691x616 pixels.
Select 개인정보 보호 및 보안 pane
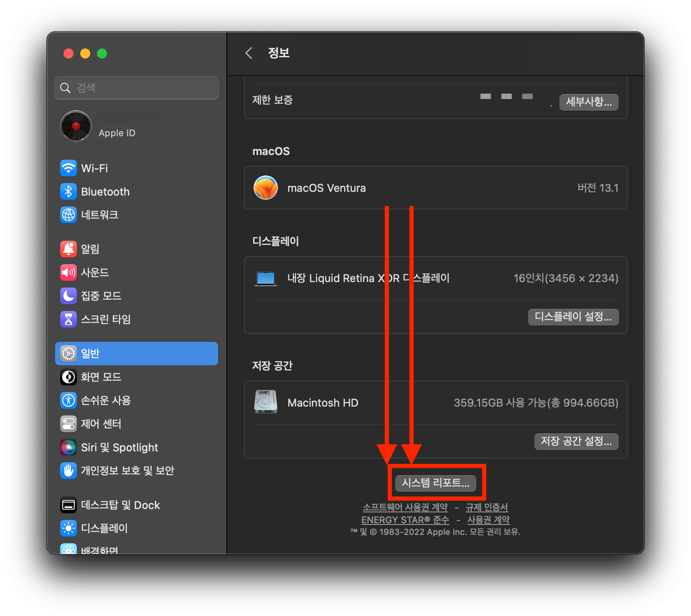point(137,471)
